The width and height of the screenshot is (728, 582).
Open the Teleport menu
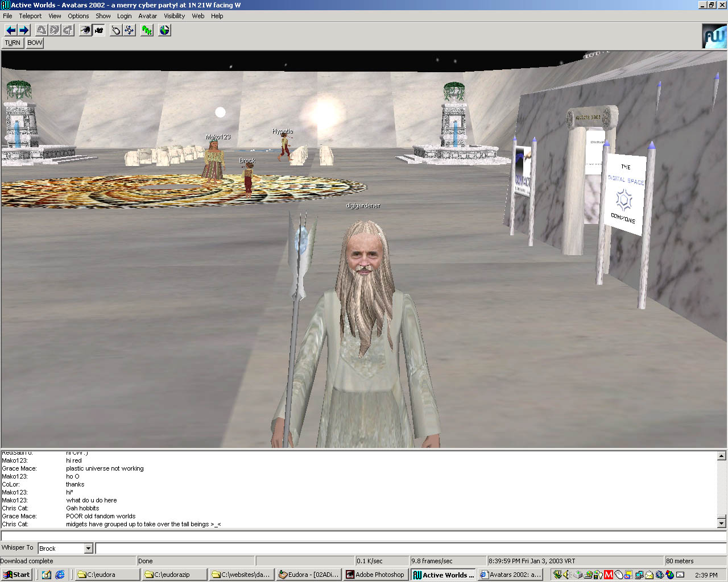tap(30, 16)
